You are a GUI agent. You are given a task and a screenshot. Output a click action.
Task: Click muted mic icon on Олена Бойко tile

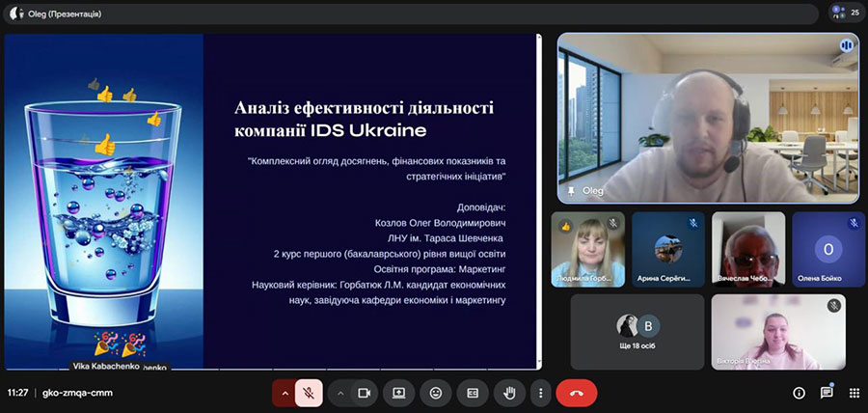tap(854, 223)
